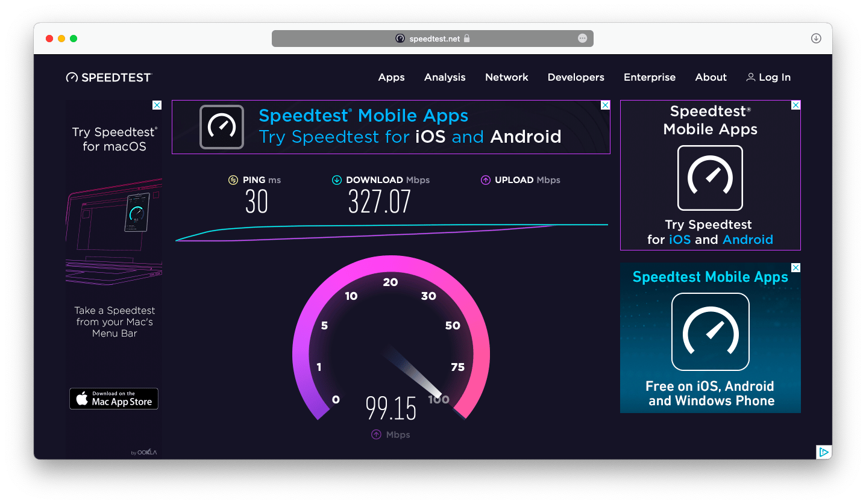Click the gauge icon in upper right ad
This screenshot has width=866, height=504.
(x=710, y=178)
